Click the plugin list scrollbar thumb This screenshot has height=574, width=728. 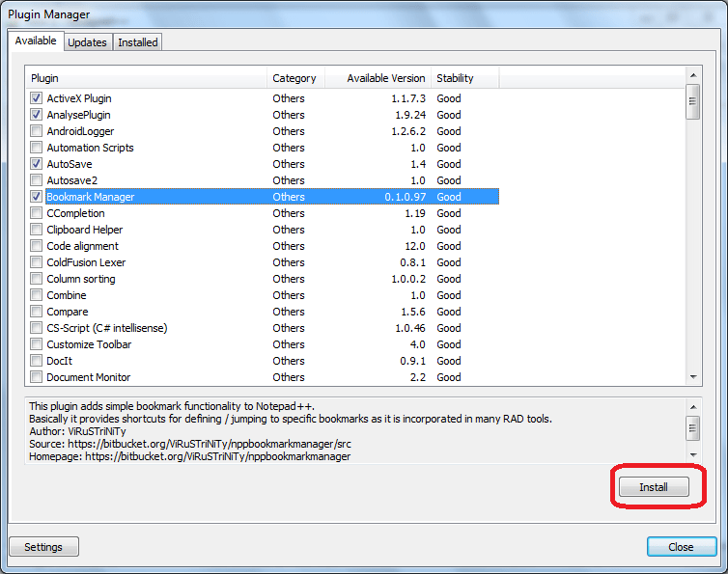pyautogui.click(x=693, y=101)
